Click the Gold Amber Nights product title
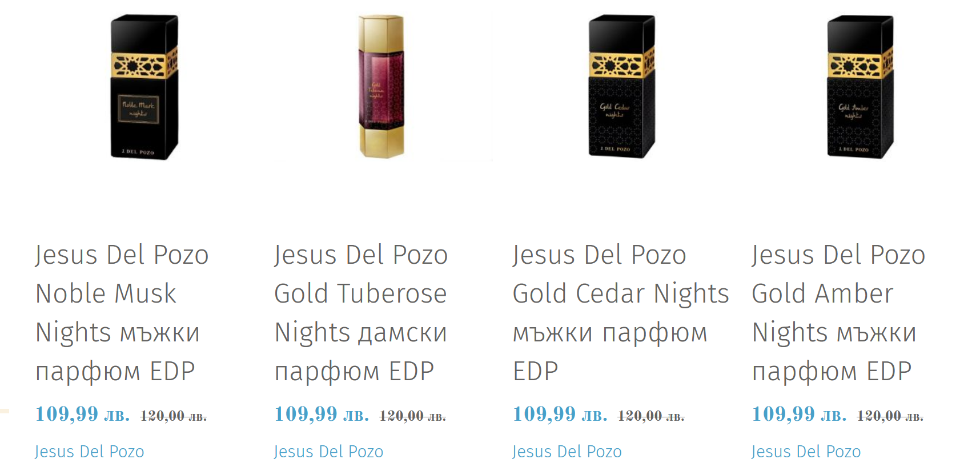Screen dimensions: 980x467 click(838, 312)
